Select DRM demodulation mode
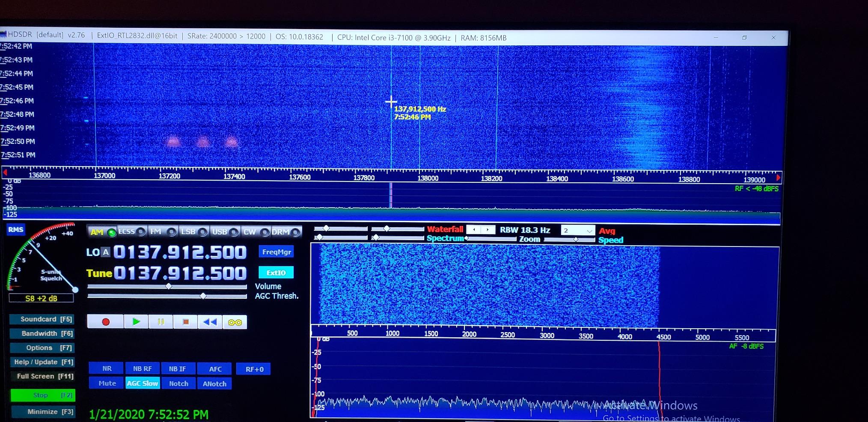The width and height of the screenshot is (868, 422). point(286,232)
